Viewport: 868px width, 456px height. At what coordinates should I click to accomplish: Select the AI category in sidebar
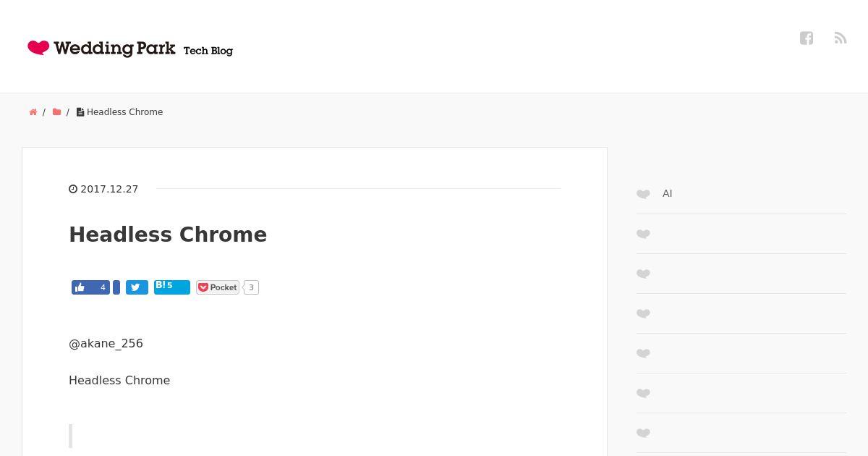[667, 194]
